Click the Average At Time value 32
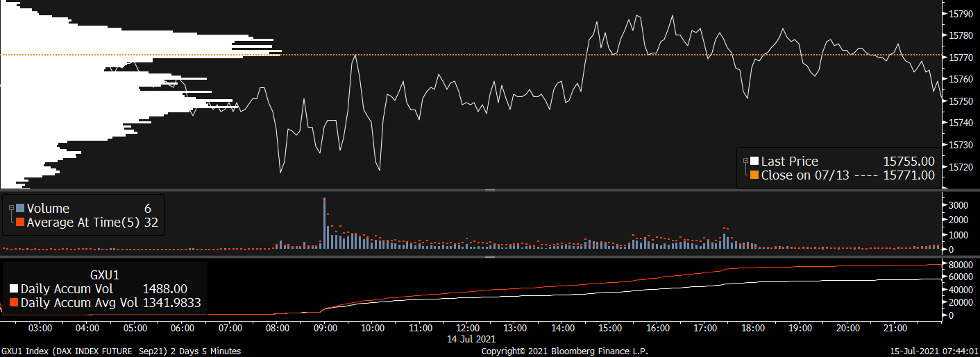The height and width of the screenshot is (357, 980). [x=151, y=222]
